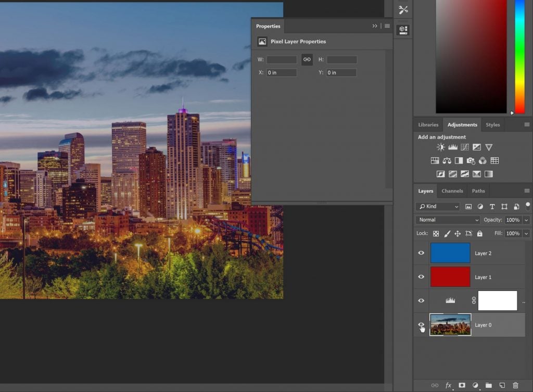
Task: Toggle the layer filter on/off switch
Action: (528, 206)
